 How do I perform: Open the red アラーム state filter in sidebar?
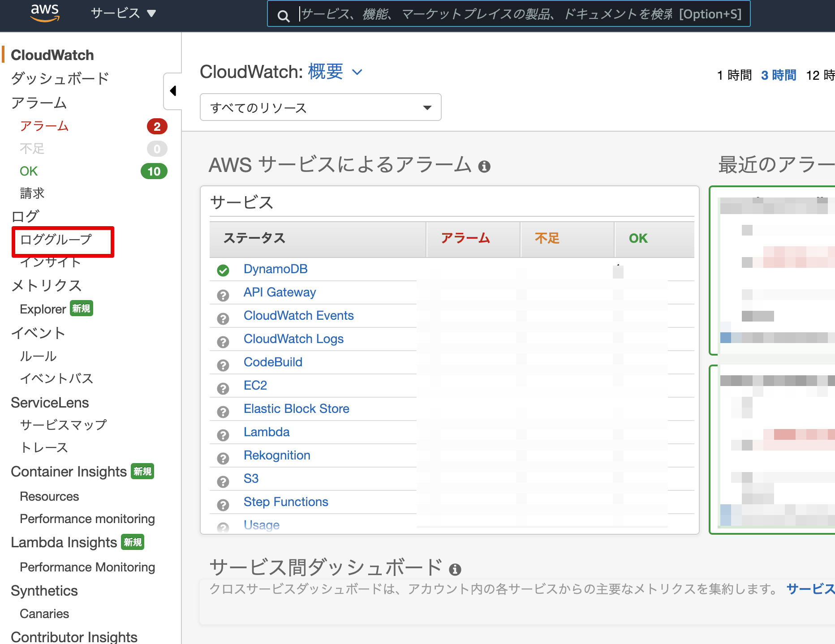pyautogui.click(x=44, y=126)
